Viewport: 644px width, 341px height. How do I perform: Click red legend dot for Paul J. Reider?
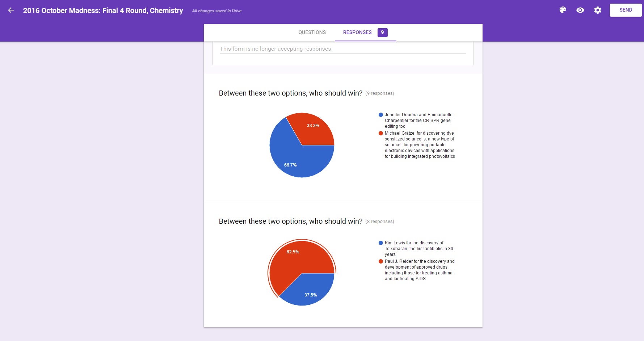pos(380,261)
